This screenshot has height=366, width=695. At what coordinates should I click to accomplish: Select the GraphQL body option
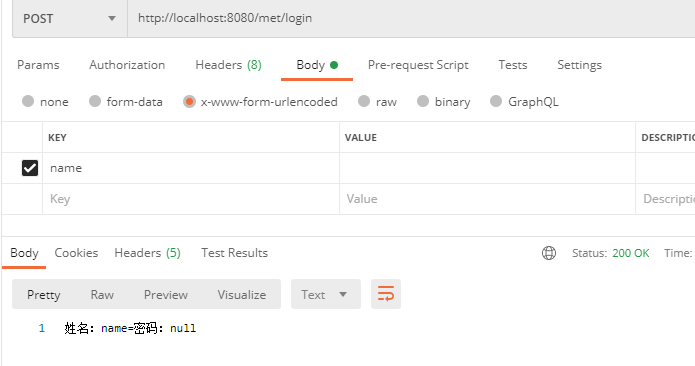pos(496,101)
